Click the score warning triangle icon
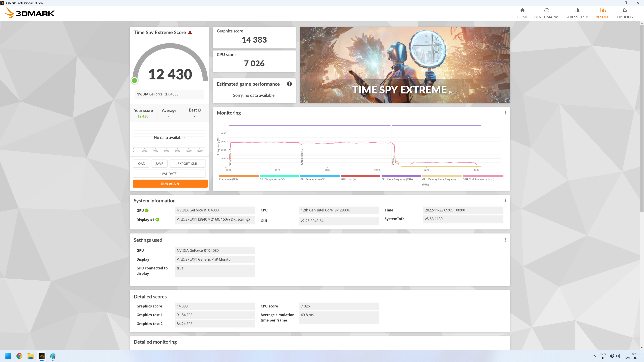This screenshot has width=644, height=362. point(190,33)
